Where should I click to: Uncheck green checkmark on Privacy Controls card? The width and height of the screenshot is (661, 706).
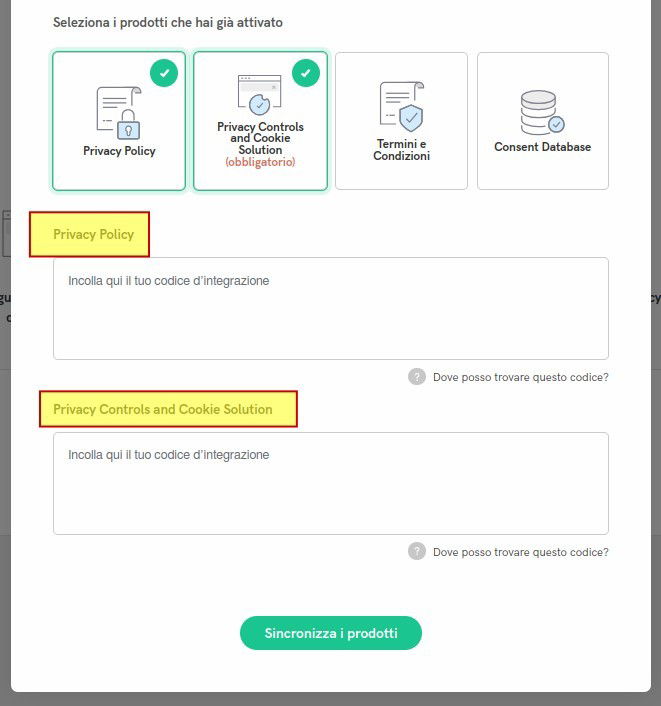point(306,73)
